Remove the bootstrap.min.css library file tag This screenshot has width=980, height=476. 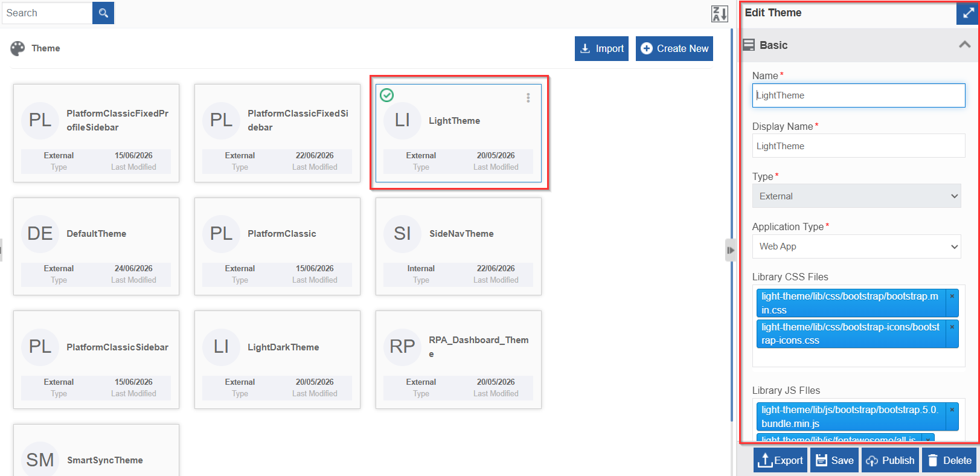952,296
